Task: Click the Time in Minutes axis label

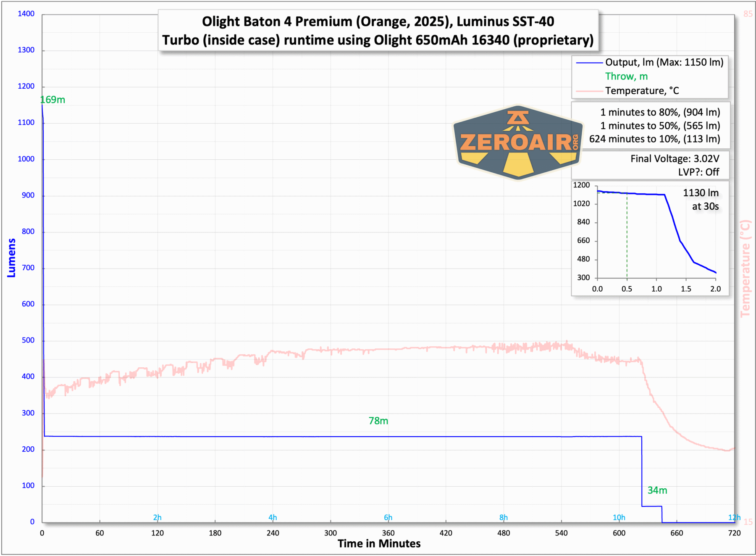Action: [x=378, y=543]
